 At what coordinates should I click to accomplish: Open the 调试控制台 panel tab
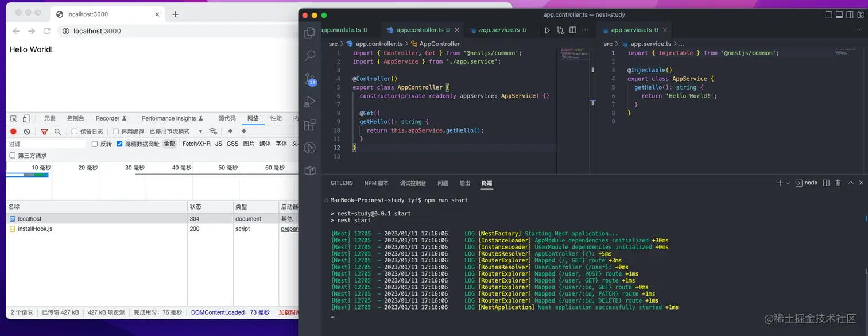pos(413,183)
